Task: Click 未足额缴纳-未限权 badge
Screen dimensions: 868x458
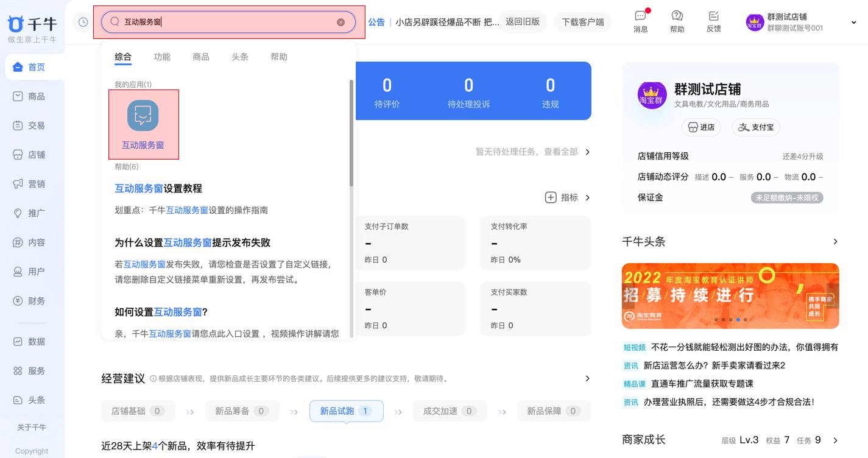Action: click(x=787, y=198)
